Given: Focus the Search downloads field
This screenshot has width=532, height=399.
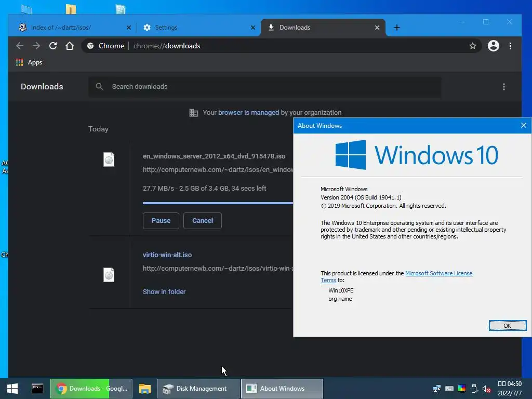Looking at the screenshot, I should 264,87.
